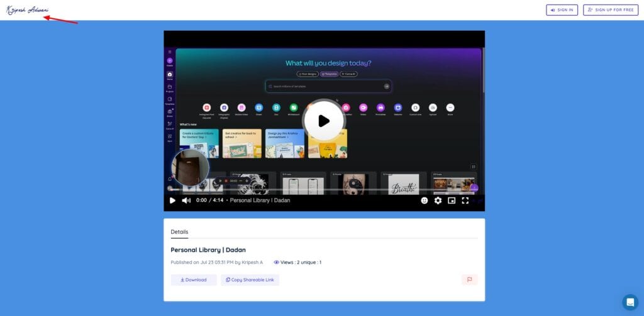This screenshot has height=316, width=644.
Task: Click the Personal Library | Dadan title heading
Action: (208, 249)
